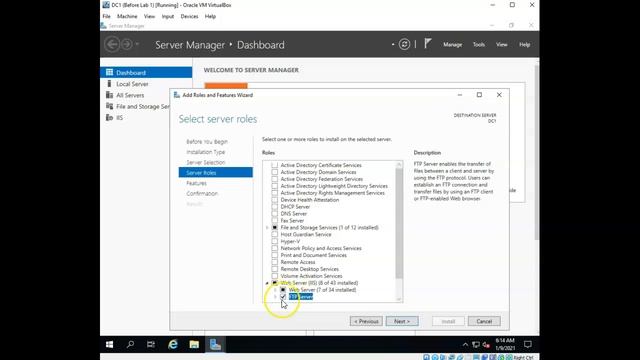Click the wizard title bar icon
This screenshot has width=640, height=360.
pyautogui.click(x=177, y=95)
